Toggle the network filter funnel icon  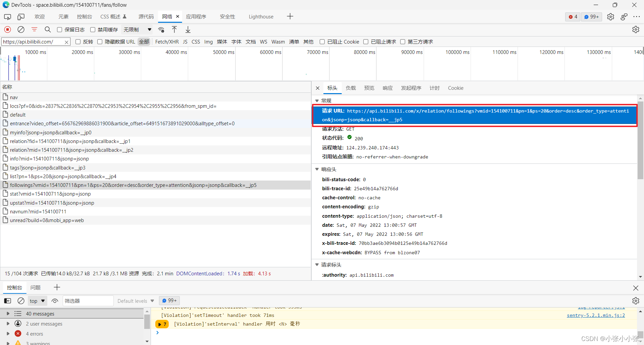(34, 29)
